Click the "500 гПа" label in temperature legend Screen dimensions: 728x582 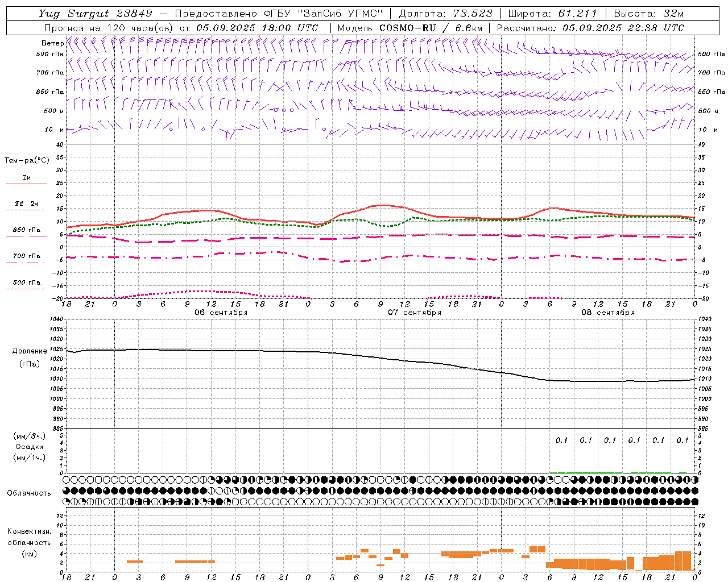click(26, 282)
